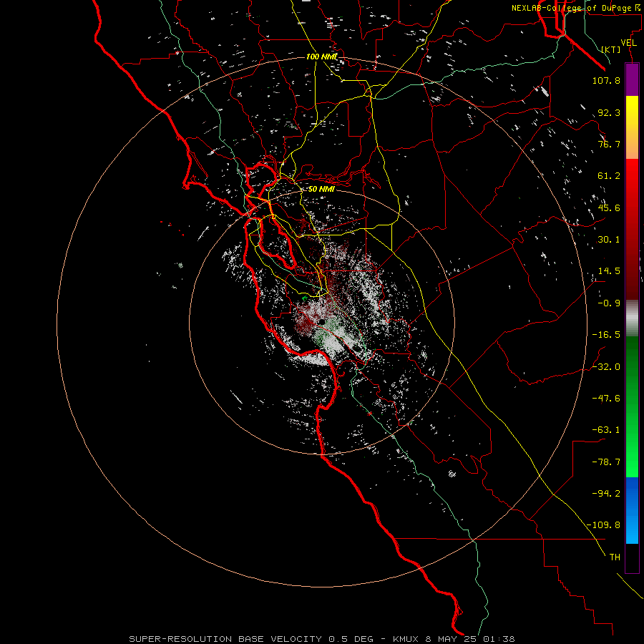Pick the gray near-zero segment of the color bar
The width and height of the screenshot is (644, 644).
632,318
